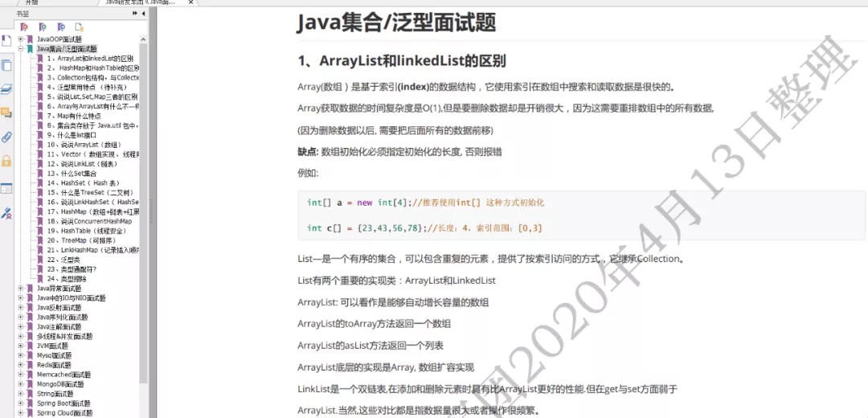Click the bookmarks panel scroll-up arrow
This screenshot has height=418, width=868.
click(143, 39)
